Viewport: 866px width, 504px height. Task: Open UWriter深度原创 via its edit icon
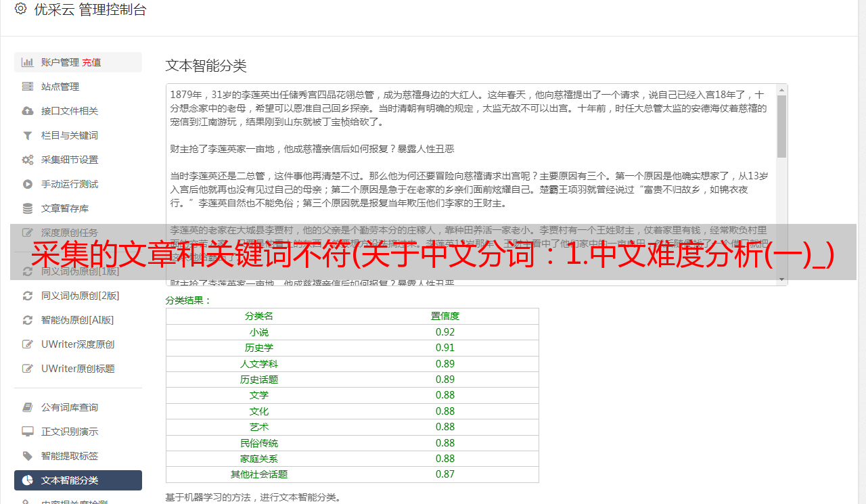coord(28,344)
